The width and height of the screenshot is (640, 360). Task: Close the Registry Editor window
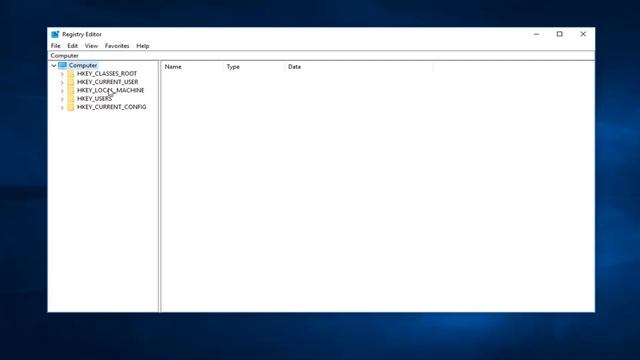tap(583, 34)
